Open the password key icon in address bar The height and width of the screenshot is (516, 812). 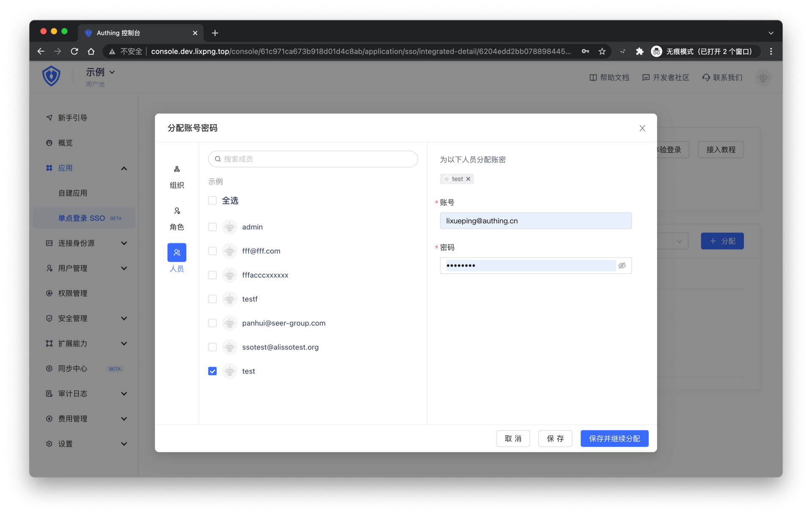585,52
